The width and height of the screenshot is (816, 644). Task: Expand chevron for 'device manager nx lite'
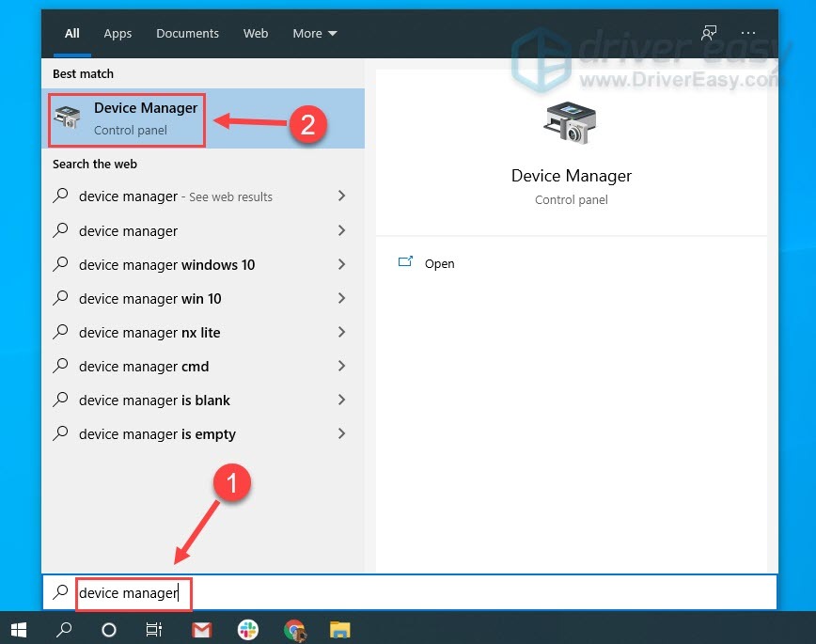341,332
